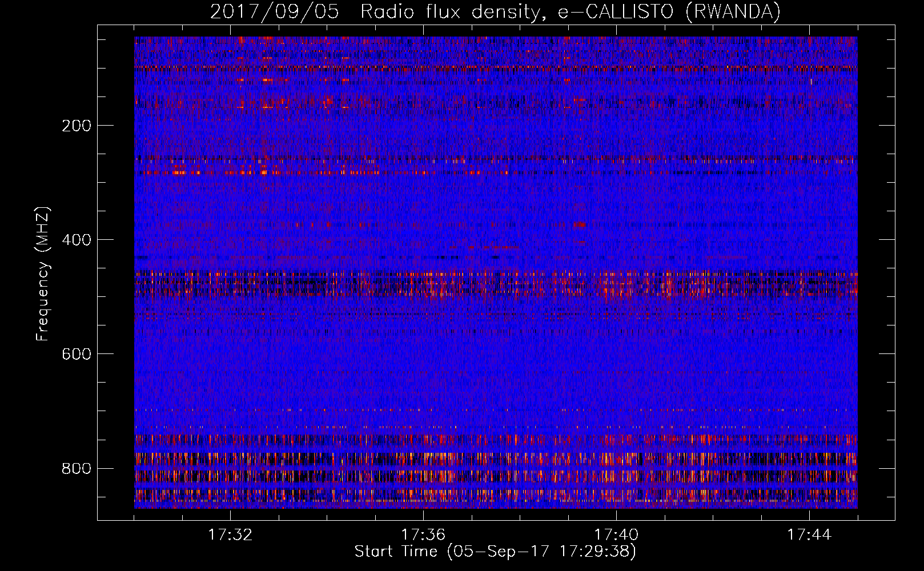Click the 200 frequency tick label

(77, 126)
